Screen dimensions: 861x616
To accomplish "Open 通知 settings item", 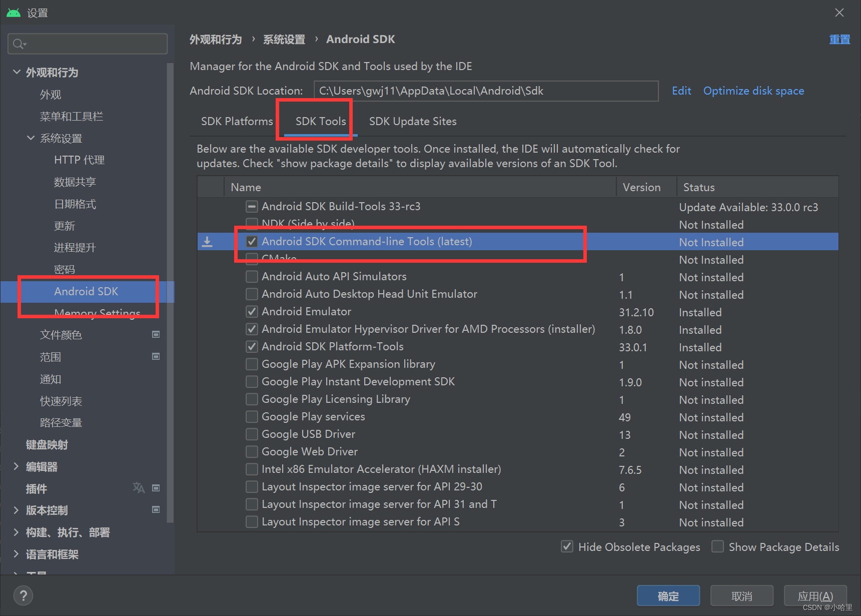I will tap(51, 379).
